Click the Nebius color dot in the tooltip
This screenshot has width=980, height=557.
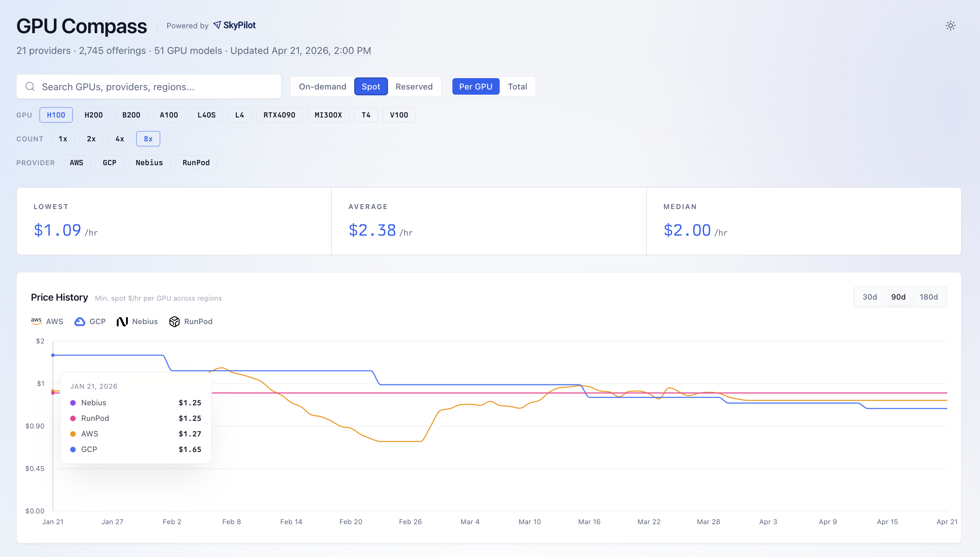coord(73,403)
